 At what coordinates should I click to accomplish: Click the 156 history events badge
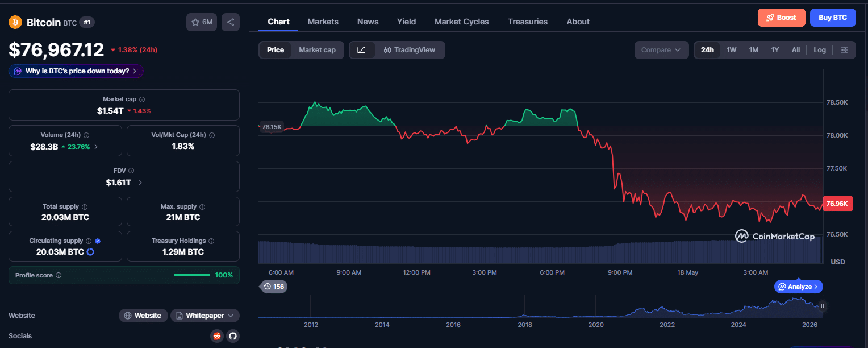(x=274, y=287)
